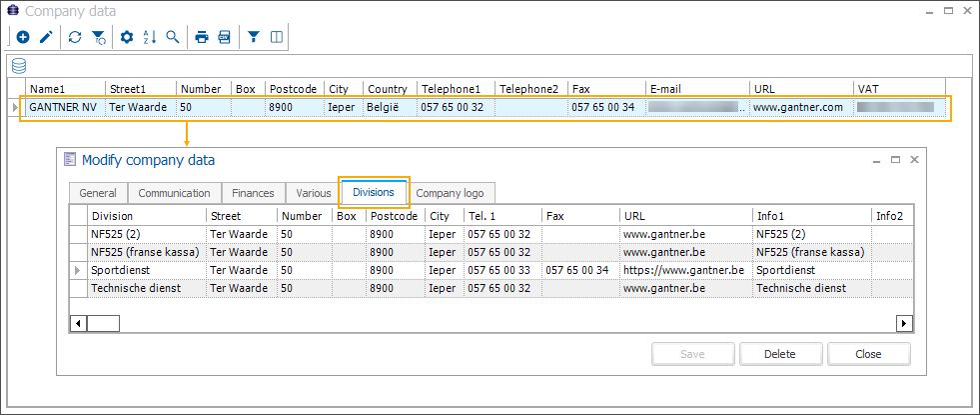Click the URL header in divisions grid
The height and width of the screenshot is (415, 980).
(x=685, y=216)
